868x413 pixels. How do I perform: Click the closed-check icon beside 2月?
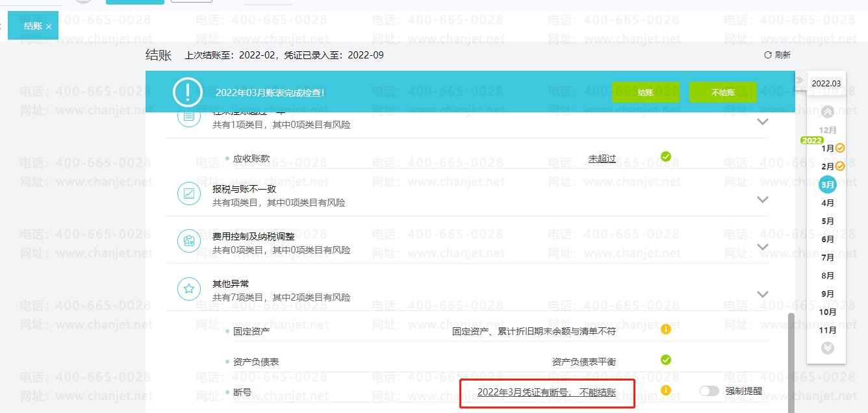pos(840,166)
